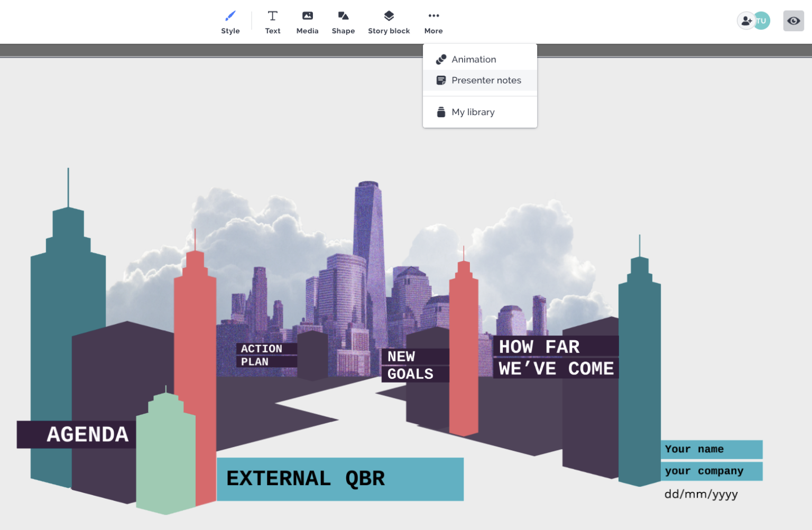Image resolution: width=812 pixels, height=530 pixels.
Task: Select the dd/mm/yyyy date field
Action: pyautogui.click(x=701, y=494)
